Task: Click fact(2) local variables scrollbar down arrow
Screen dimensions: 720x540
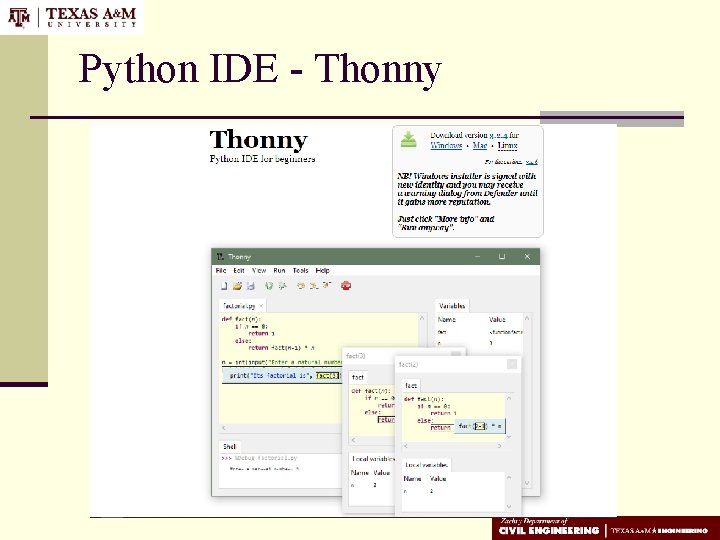Action: 509,506
